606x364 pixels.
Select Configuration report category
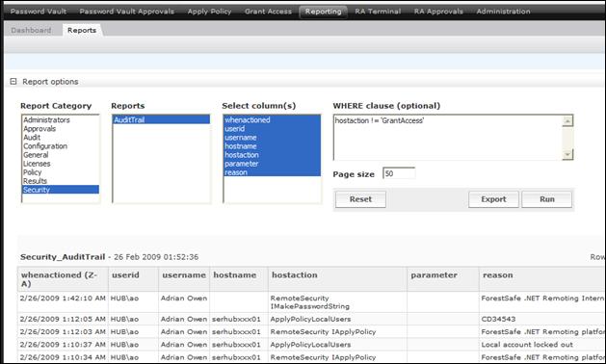pos(60,146)
